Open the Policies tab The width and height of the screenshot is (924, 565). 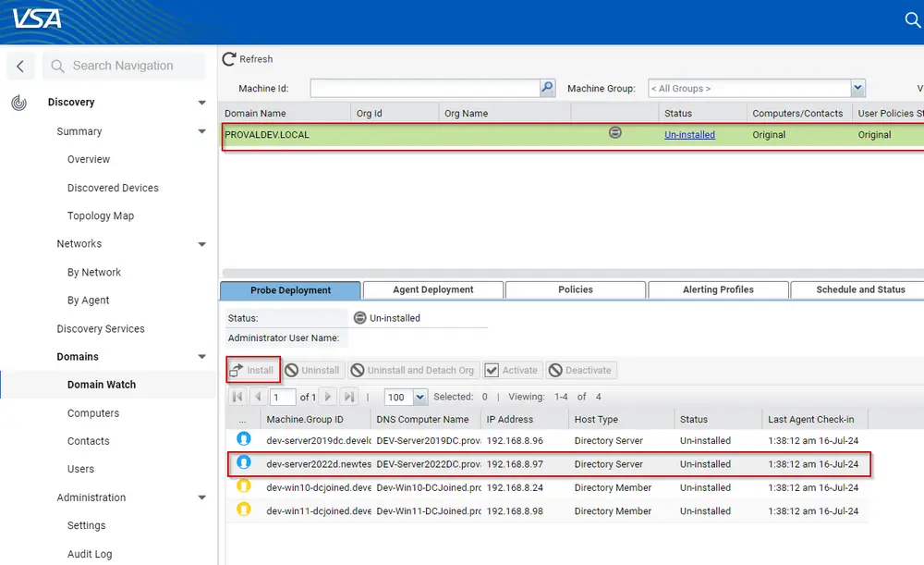pyautogui.click(x=576, y=289)
